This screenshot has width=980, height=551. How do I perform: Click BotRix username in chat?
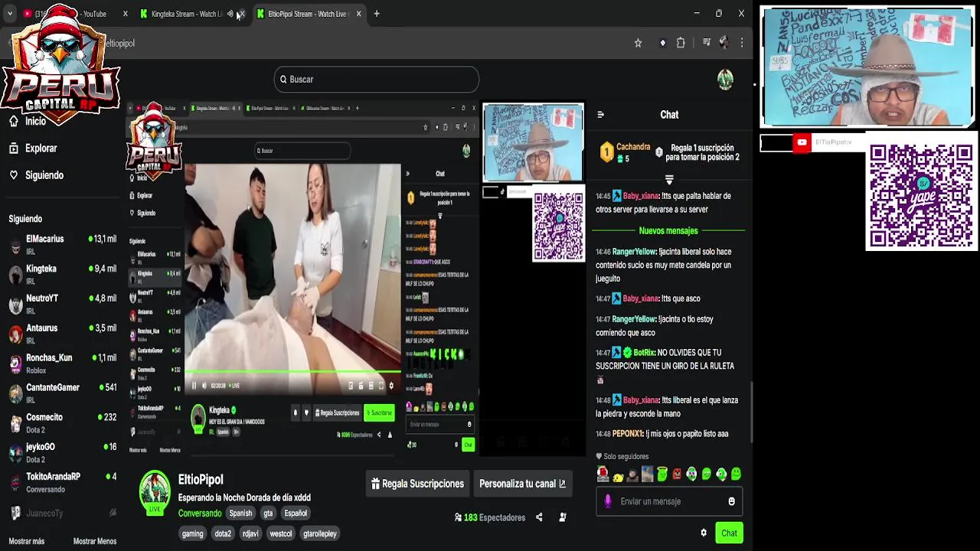coord(644,353)
